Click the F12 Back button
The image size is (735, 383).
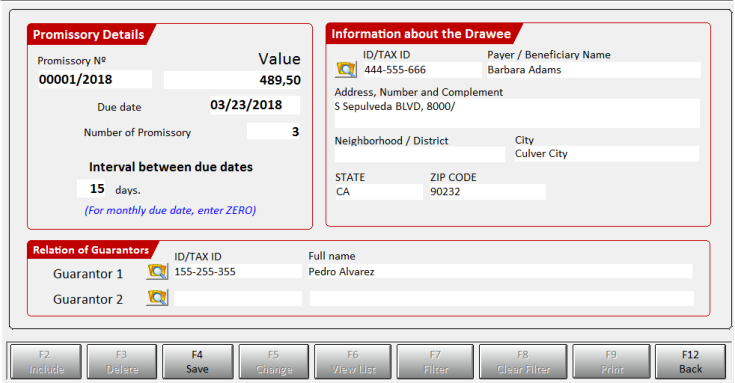[690, 361]
